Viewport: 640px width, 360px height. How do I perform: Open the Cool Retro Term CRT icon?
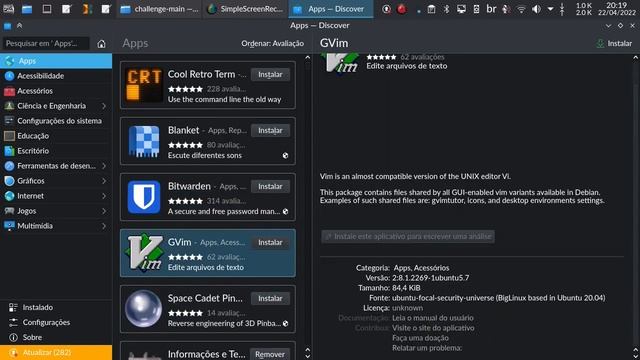pos(144,85)
